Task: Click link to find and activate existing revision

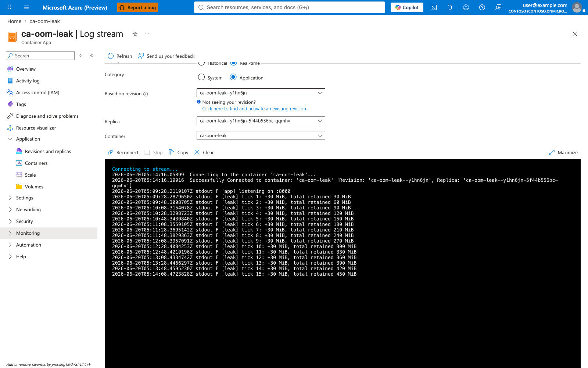Action: [255, 109]
